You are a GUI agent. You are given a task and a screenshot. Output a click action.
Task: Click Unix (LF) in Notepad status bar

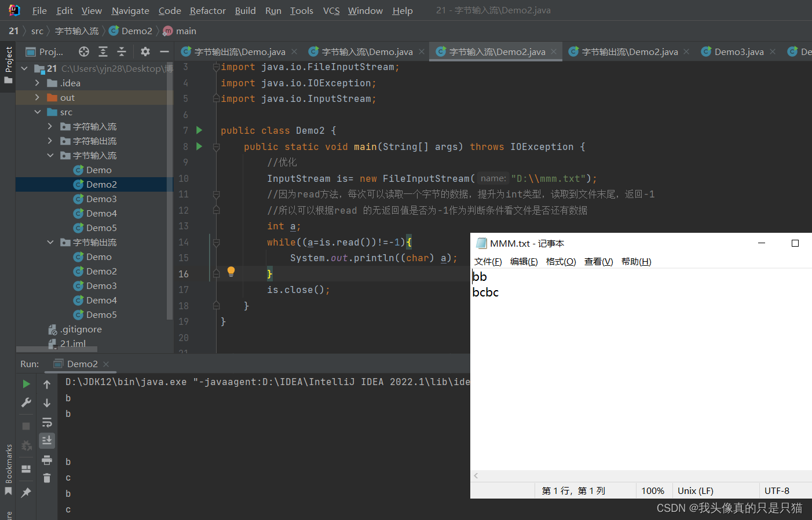pos(696,490)
